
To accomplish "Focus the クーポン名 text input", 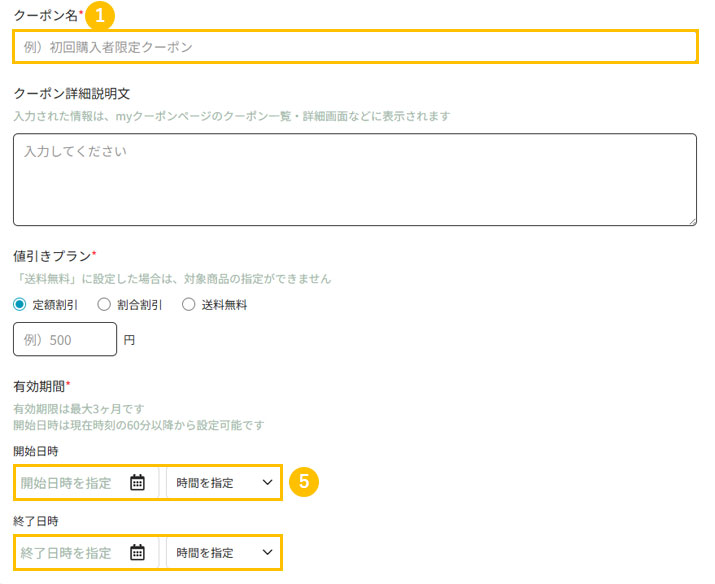I will (x=355, y=47).
